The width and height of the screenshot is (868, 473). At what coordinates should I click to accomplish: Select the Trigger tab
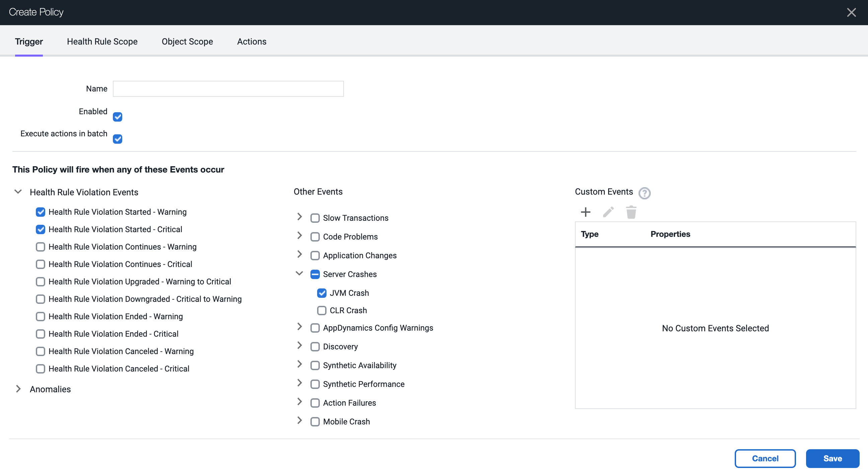point(29,42)
